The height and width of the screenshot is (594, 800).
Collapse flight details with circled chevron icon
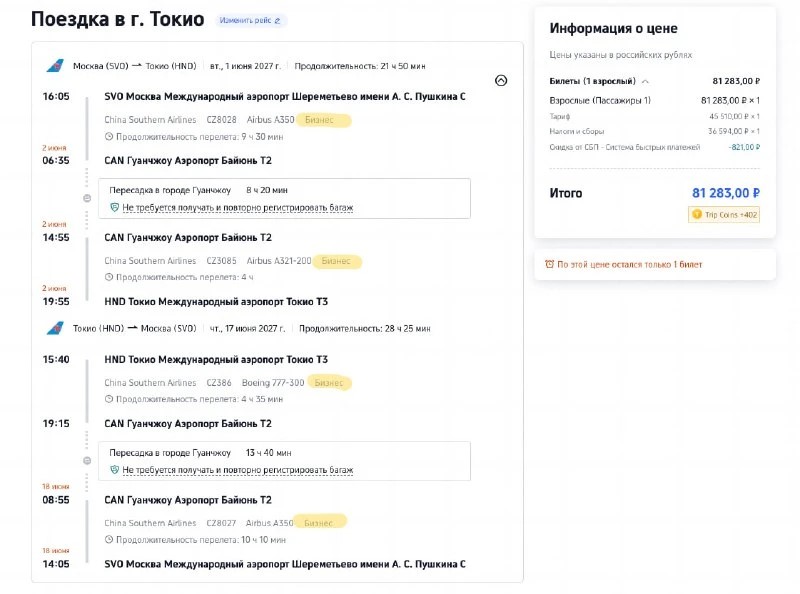coord(501,80)
